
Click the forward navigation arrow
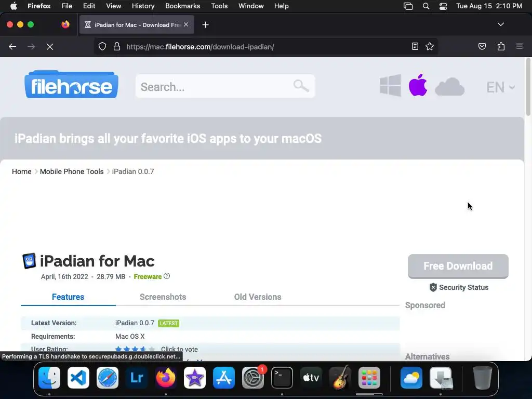point(31,47)
